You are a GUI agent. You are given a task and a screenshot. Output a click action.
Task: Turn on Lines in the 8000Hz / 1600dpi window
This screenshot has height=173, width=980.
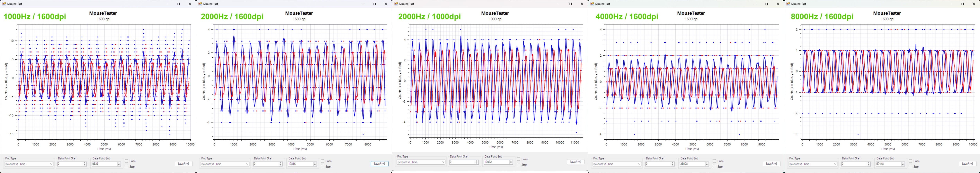(910, 161)
